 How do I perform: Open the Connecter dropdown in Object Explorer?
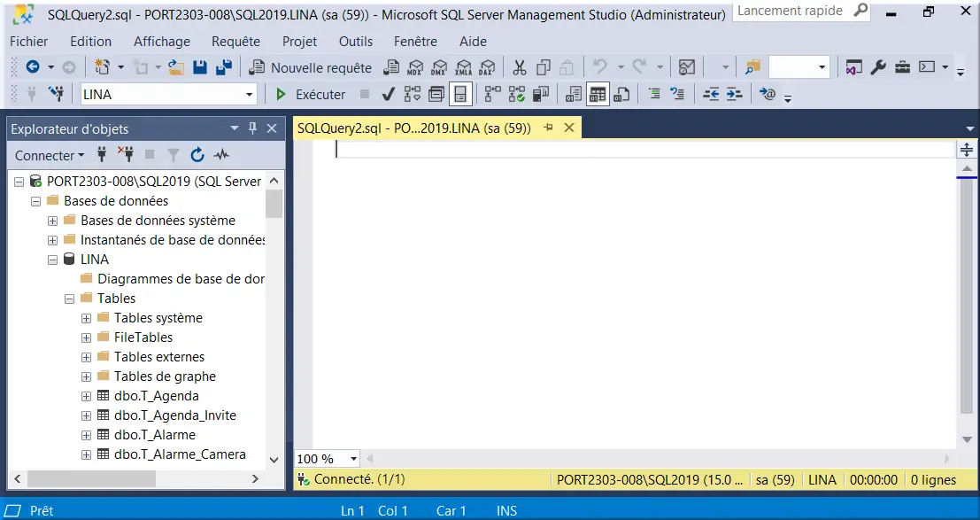(x=50, y=155)
